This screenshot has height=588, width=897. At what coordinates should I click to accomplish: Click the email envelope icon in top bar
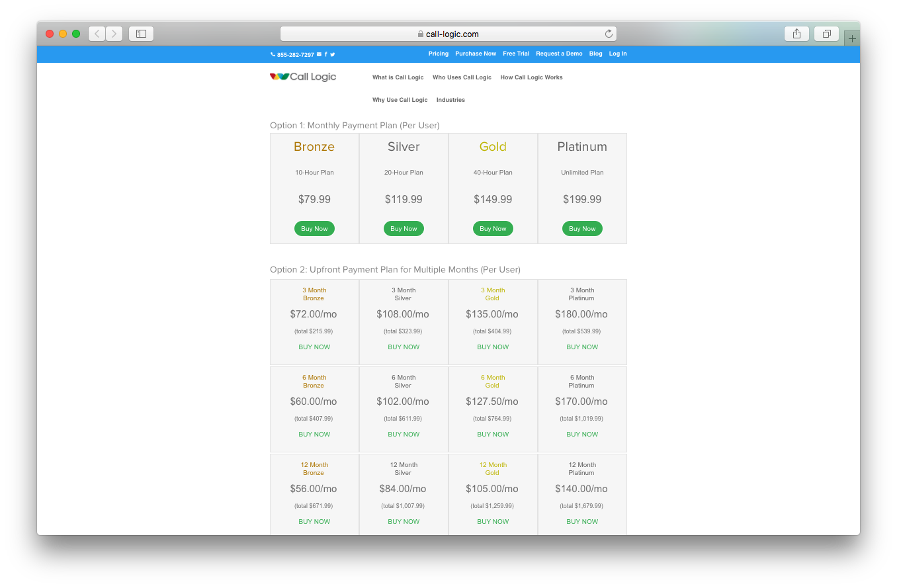pos(320,54)
